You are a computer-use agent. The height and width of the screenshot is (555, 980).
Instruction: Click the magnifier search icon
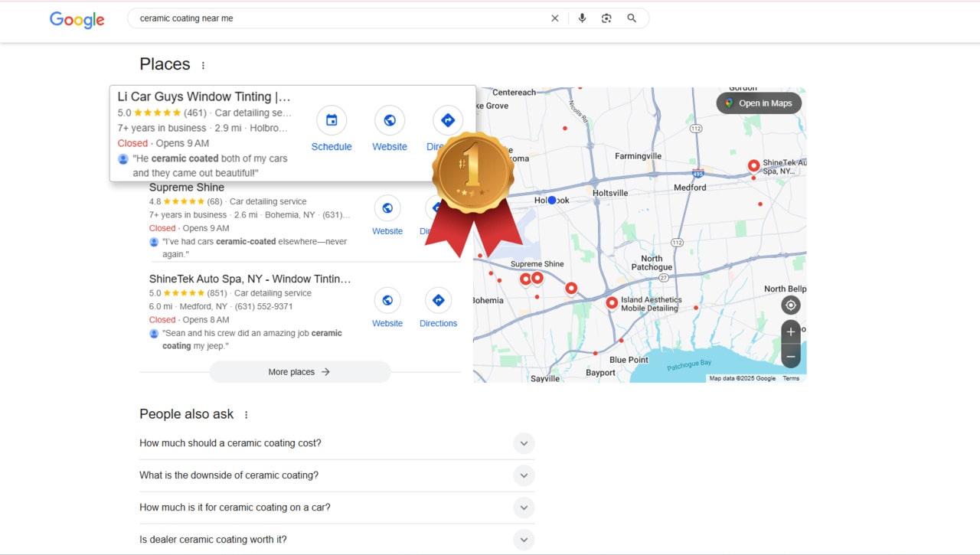point(632,18)
